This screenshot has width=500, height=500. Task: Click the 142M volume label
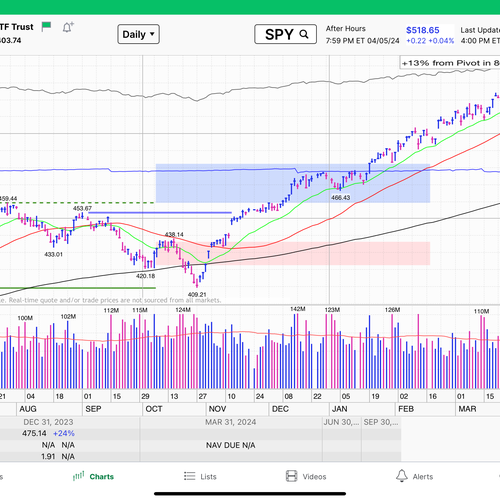pyautogui.click(x=298, y=309)
